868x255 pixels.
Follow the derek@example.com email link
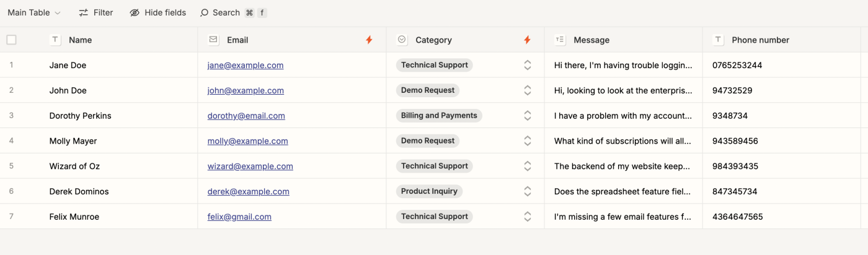click(248, 191)
